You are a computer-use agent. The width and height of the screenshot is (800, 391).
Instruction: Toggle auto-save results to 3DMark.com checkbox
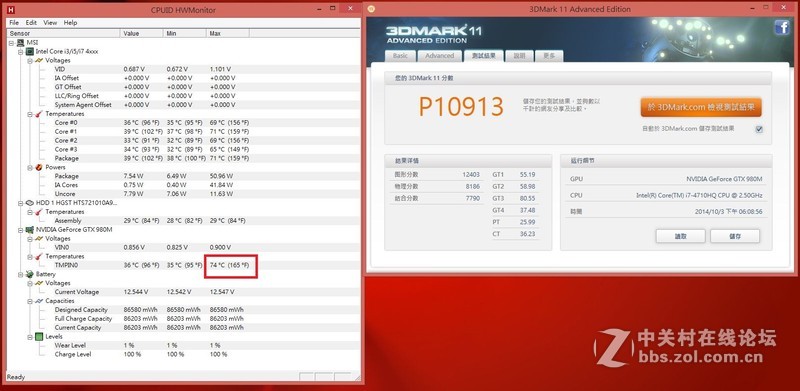(759, 129)
